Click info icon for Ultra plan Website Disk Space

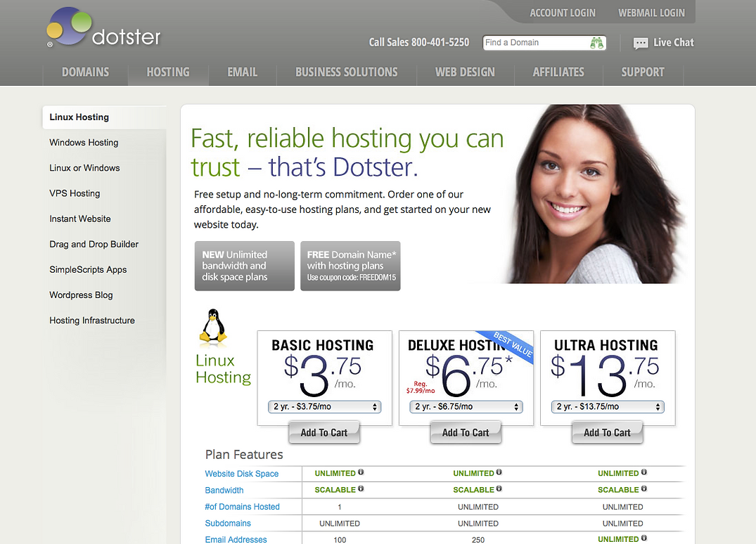pos(643,472)
